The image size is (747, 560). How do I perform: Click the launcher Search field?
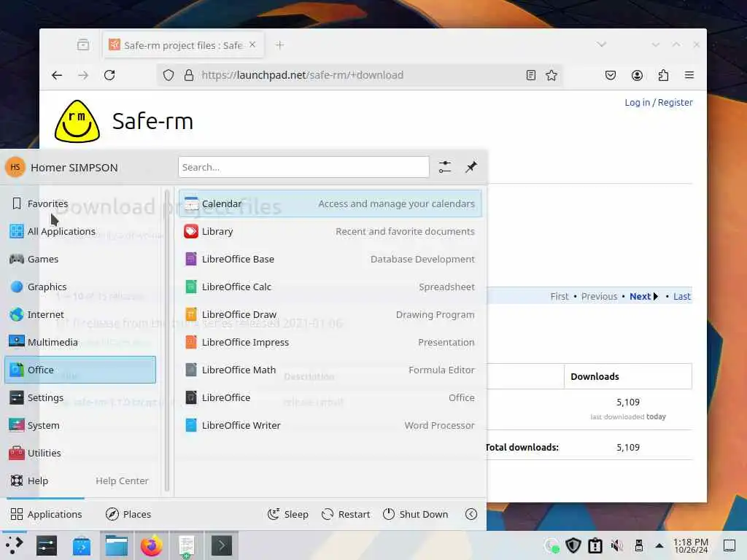pos(303,167)
